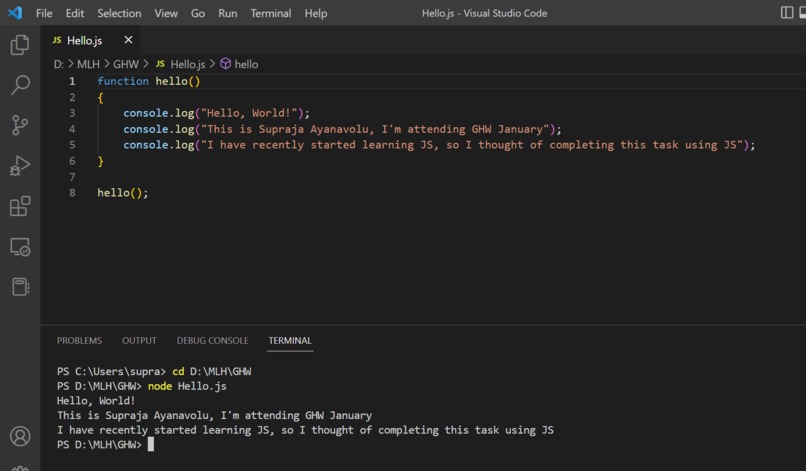Viewport: 806px width, 471px height.
Task: Toggle the editor layout icon in the title bar
Action: pyautogui.click(x=786, y=12)
